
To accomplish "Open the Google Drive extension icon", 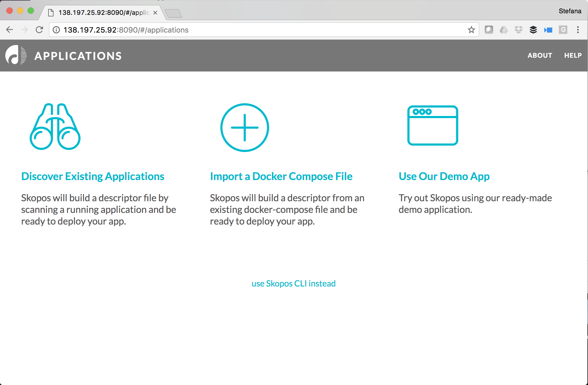I will click(x=504, y=30).
